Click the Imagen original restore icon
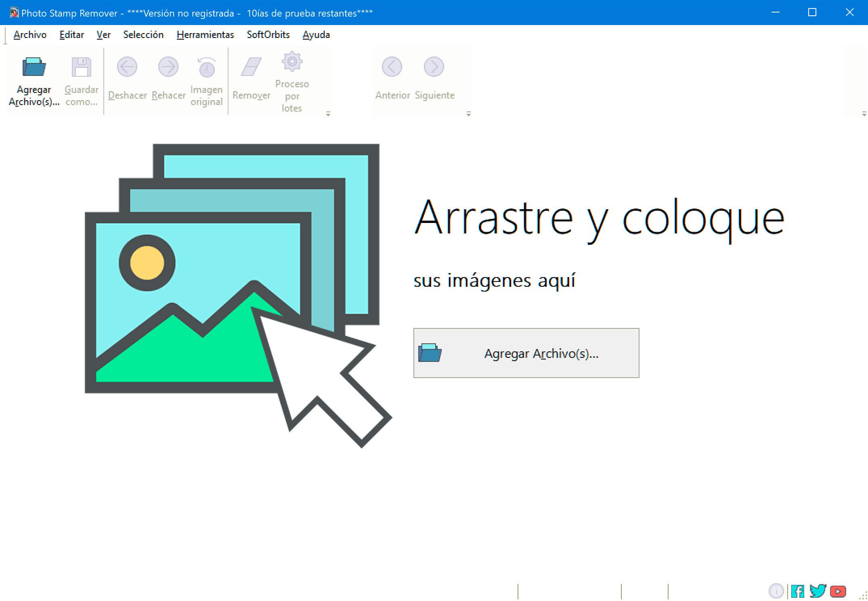This screenshot has width=868, height=601. (x=207, y=67)
